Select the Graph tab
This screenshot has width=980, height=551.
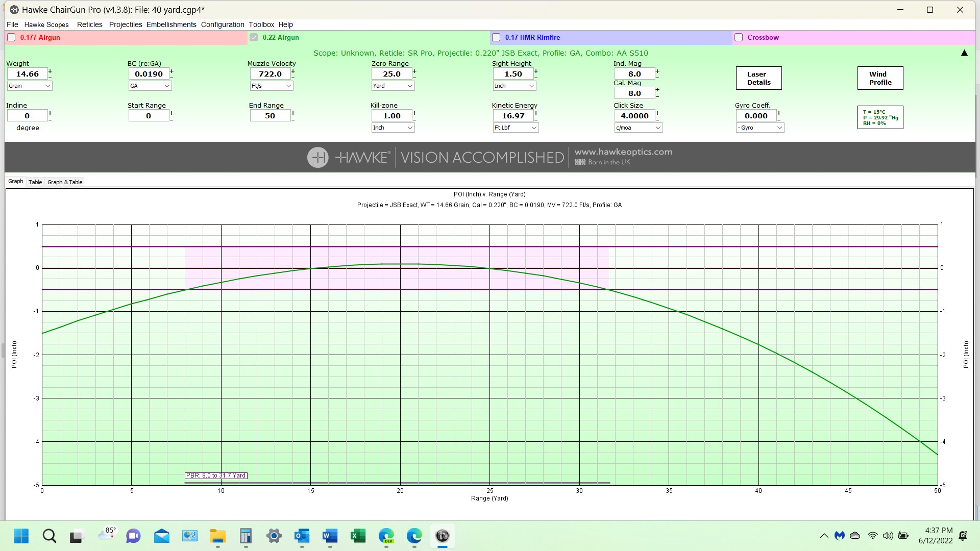pos(15,182)
